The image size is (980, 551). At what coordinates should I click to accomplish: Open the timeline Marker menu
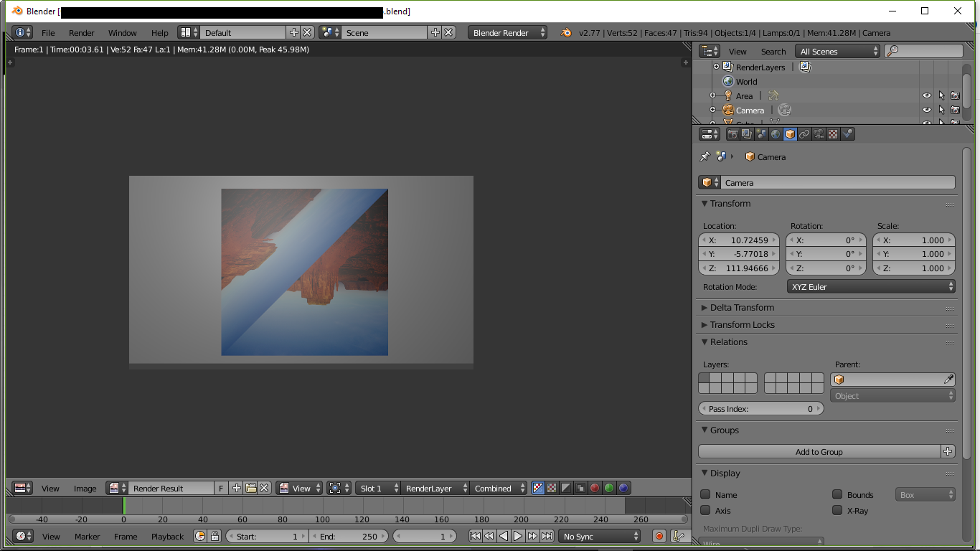88,537
